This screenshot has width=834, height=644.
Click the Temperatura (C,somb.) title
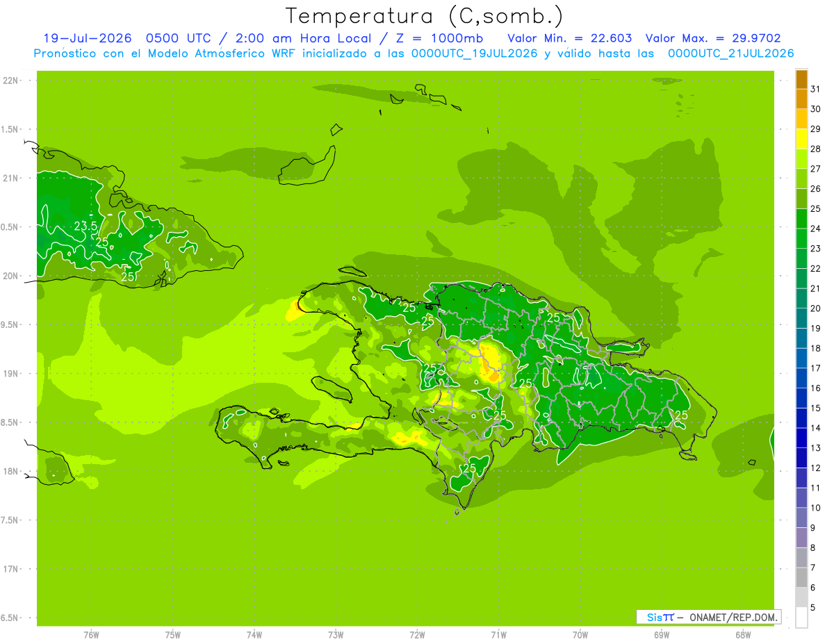pos(424,15)
